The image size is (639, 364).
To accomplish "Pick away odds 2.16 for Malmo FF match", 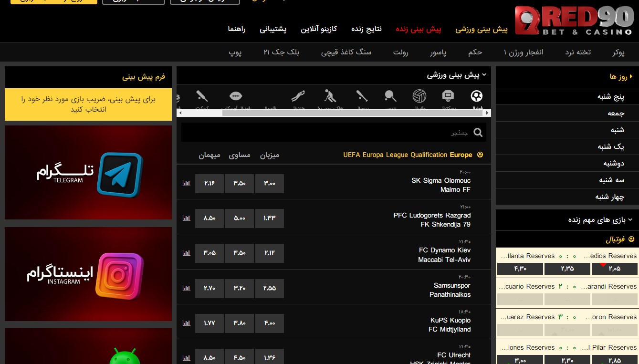I will click(210, 184).
